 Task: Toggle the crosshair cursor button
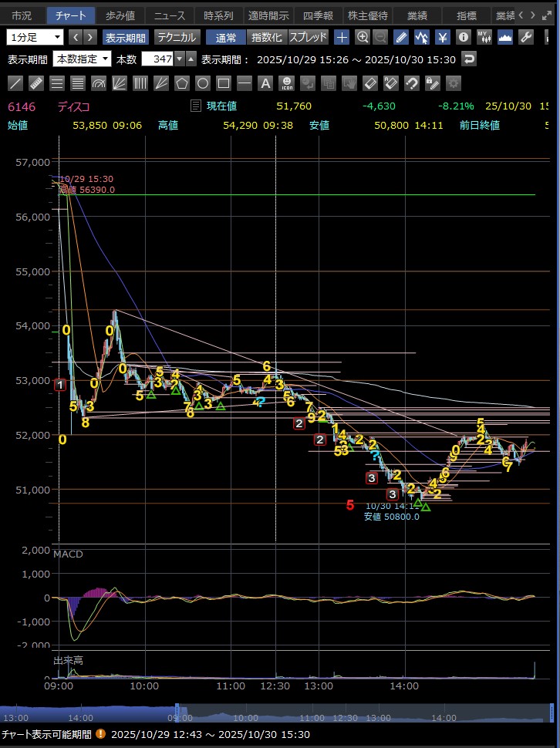click(342, 37)
